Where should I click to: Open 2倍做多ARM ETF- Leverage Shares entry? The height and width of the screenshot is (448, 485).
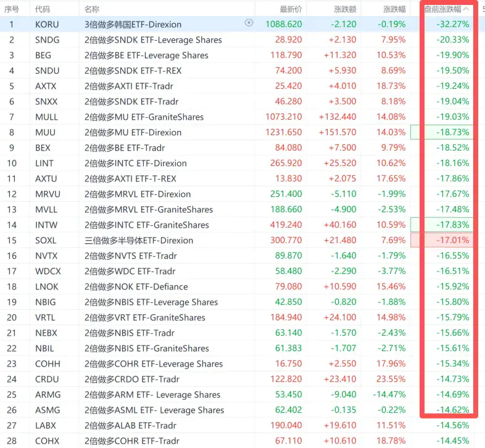pyautogui.click(x=152, y=395)
